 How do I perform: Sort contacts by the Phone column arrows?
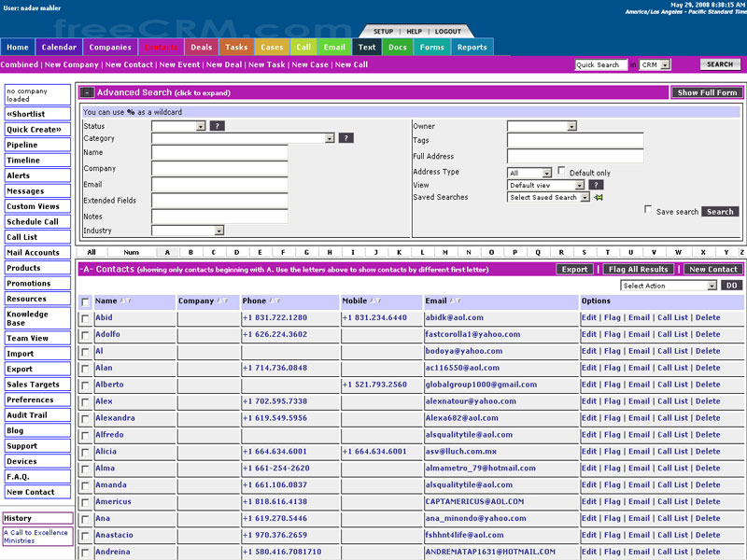click(x=275, y=301)
